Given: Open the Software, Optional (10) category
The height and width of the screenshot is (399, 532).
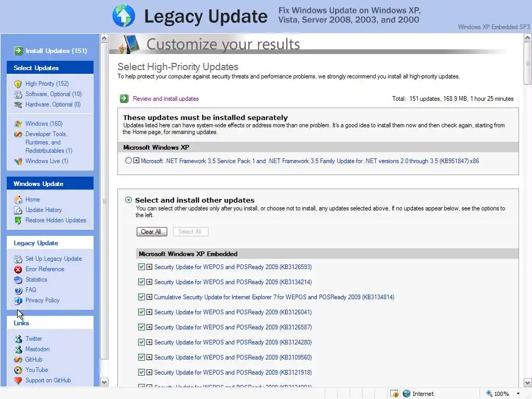Looking at the screenshot, I should point(54,95).
